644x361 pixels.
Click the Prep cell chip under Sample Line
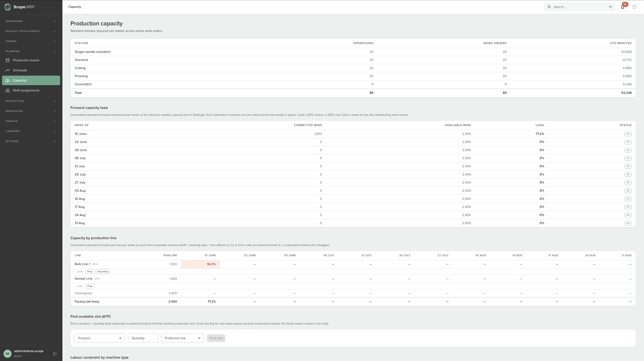tap(90, 286)
